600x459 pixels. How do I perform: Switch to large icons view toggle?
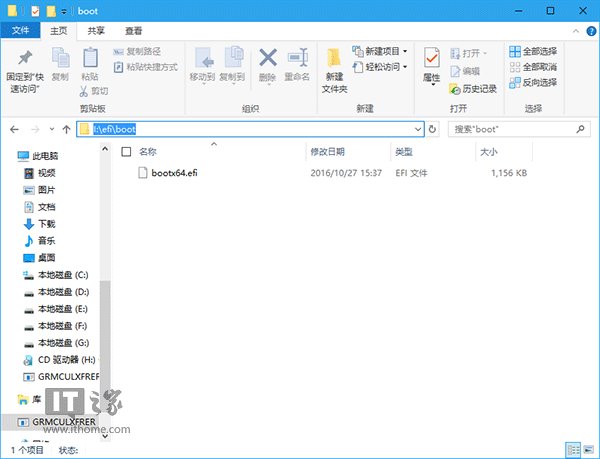(x=587, y=449)
